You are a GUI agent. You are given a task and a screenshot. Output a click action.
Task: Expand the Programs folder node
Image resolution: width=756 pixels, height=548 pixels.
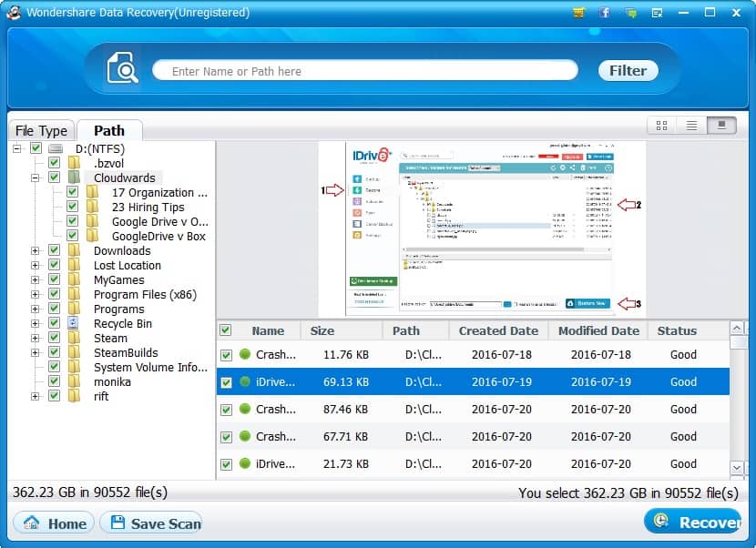[x=35, y=309]
